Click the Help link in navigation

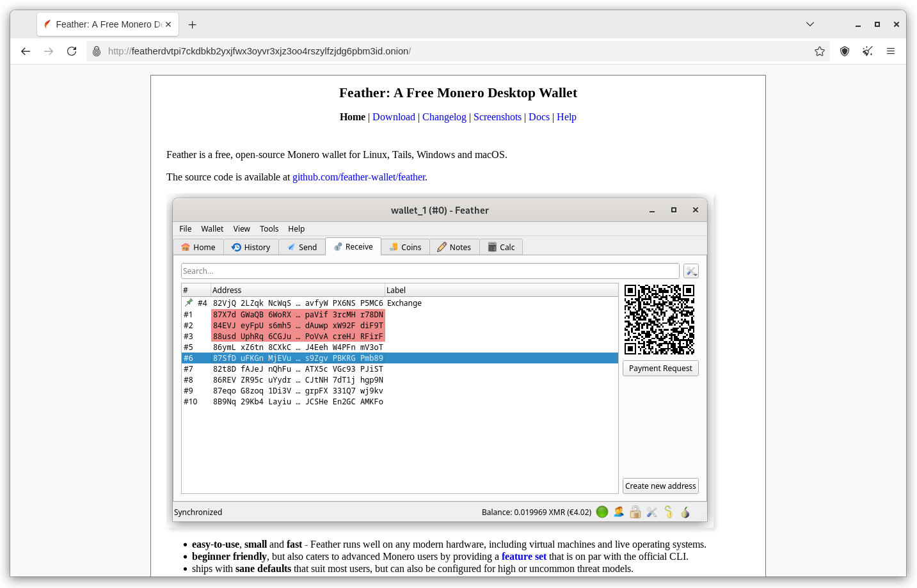point(566,117)
